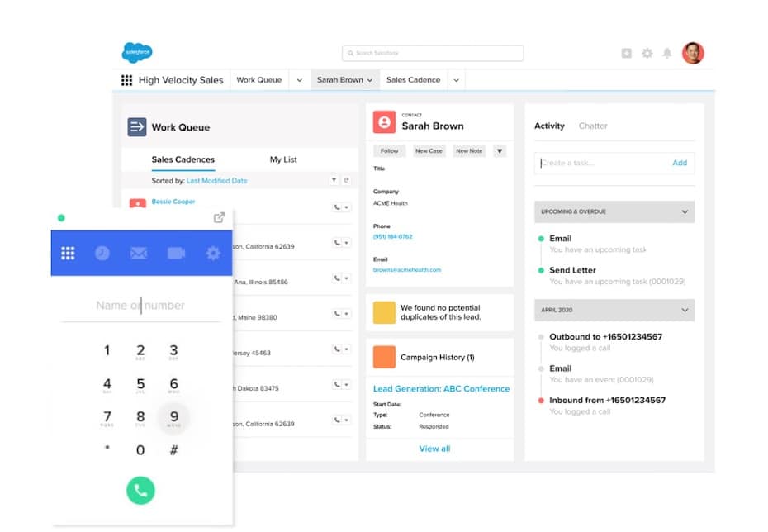The width and height of the screenshot is (768, 532).
Task: Open the setup gear in header
Action: click(647, 53)
